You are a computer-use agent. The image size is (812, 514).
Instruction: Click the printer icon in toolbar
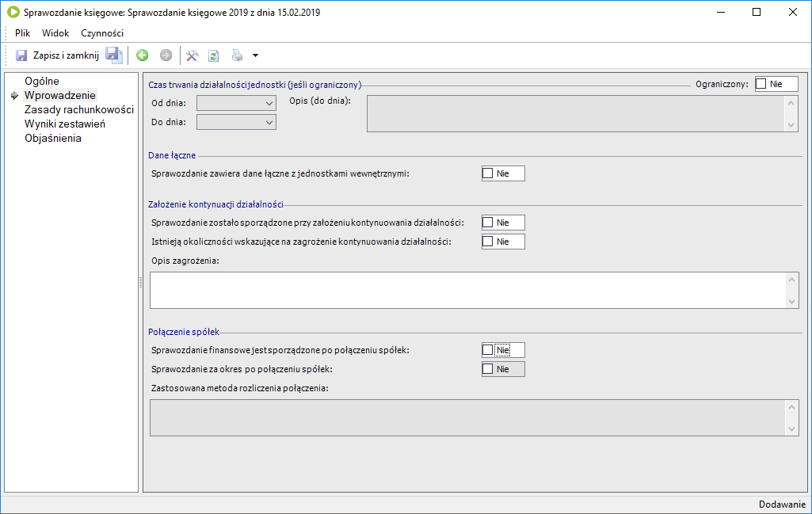click(x=237, y=55)
